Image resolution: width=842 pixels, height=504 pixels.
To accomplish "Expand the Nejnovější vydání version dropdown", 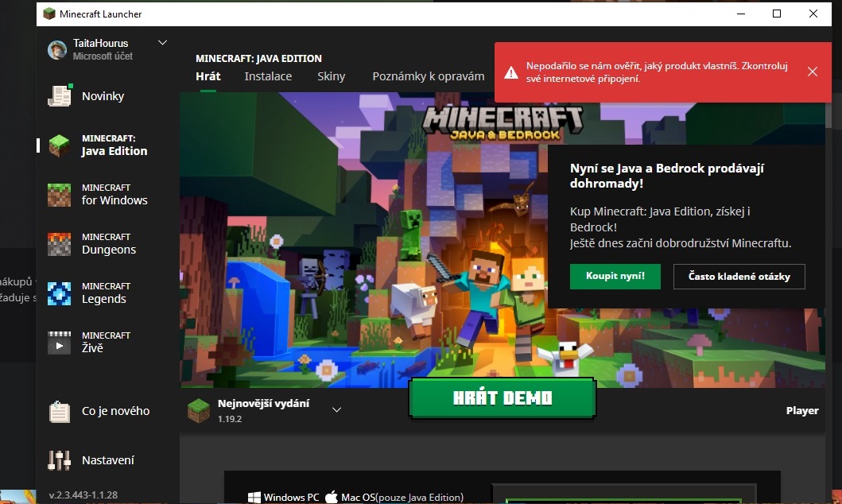I will coord(336,410).
